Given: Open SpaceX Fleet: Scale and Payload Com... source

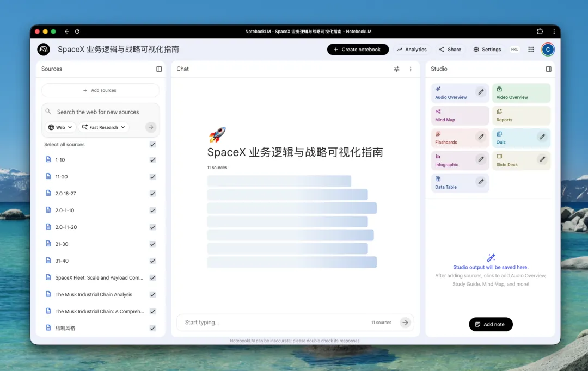Looking at the screenshot, I should [x=99, y=277].
